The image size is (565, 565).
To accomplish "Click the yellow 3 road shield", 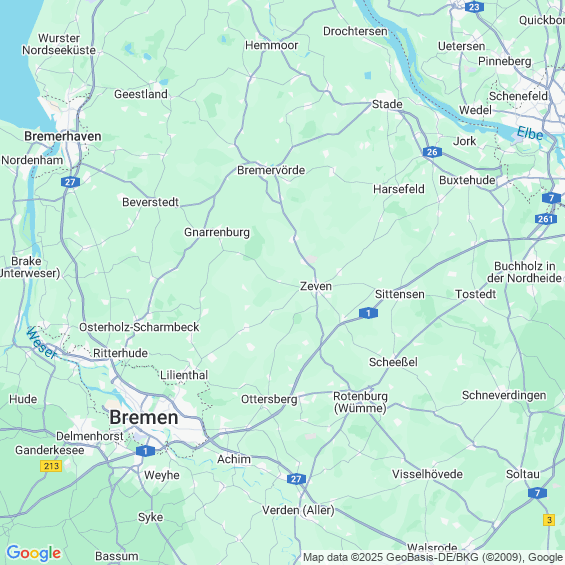I will [549, 520].
